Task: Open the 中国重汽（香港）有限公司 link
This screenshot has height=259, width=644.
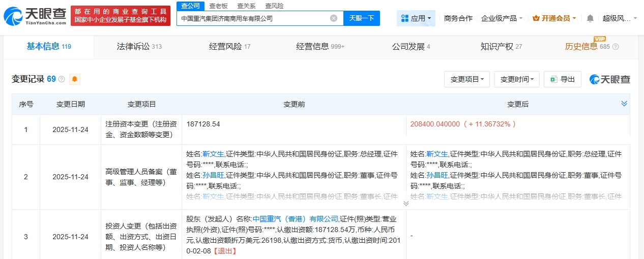Action: tap(295, 219)
